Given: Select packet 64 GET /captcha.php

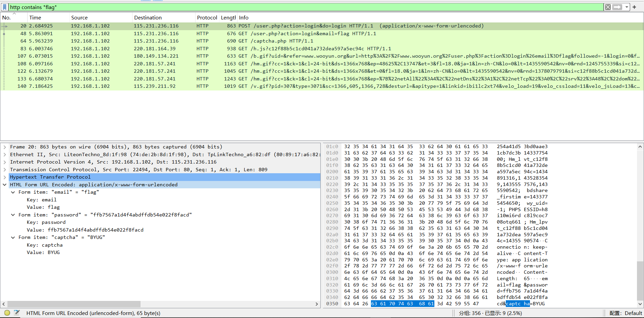Looking at the screenshot, I should pos(322,41).
